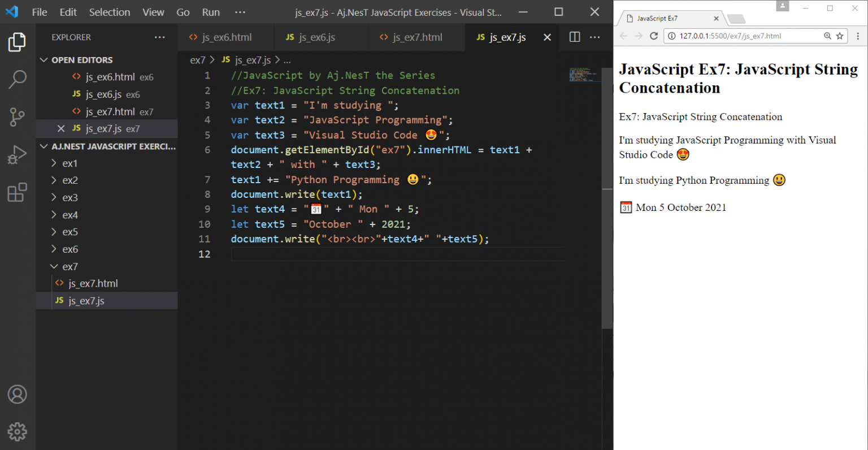The image size is (868, 450).
Task: Open the Extensions view
Action: pos(18,192)
